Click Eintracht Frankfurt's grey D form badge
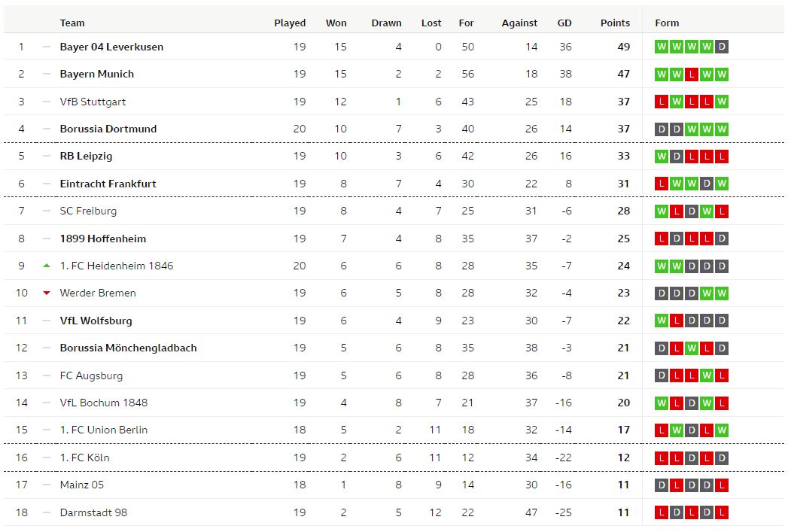Screen dimensions: 788x532 [707, 184]
